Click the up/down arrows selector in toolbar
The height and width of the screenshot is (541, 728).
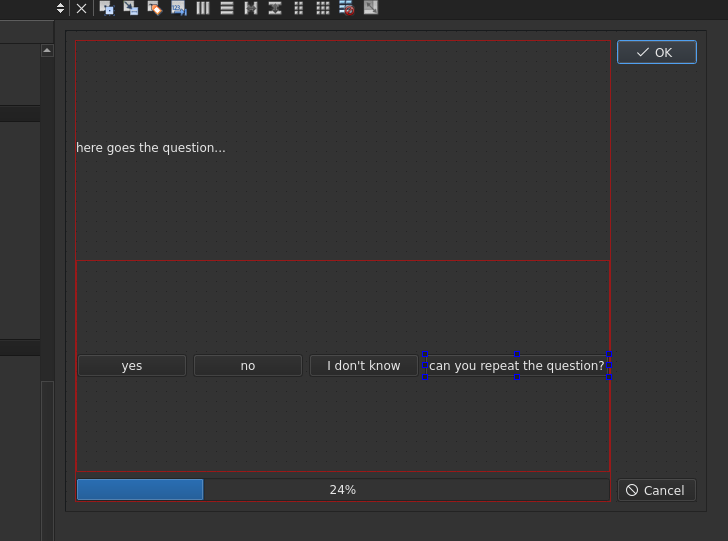[60, 8]
